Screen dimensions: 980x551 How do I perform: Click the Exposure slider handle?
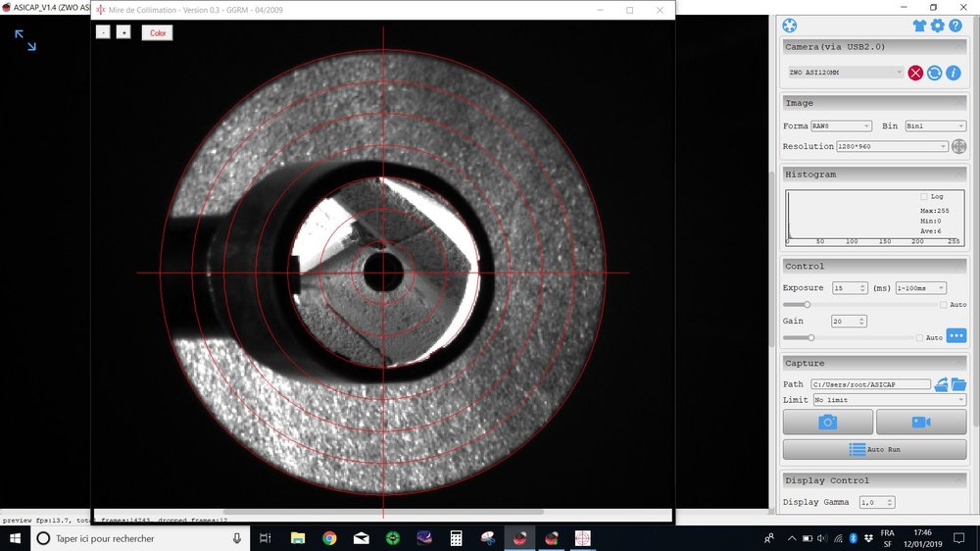tap(807, 305)
